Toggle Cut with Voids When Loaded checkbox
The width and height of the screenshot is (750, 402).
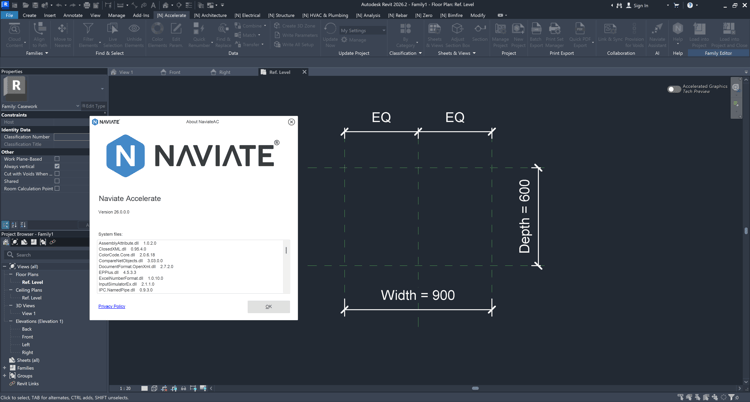(x=57, y=174)
